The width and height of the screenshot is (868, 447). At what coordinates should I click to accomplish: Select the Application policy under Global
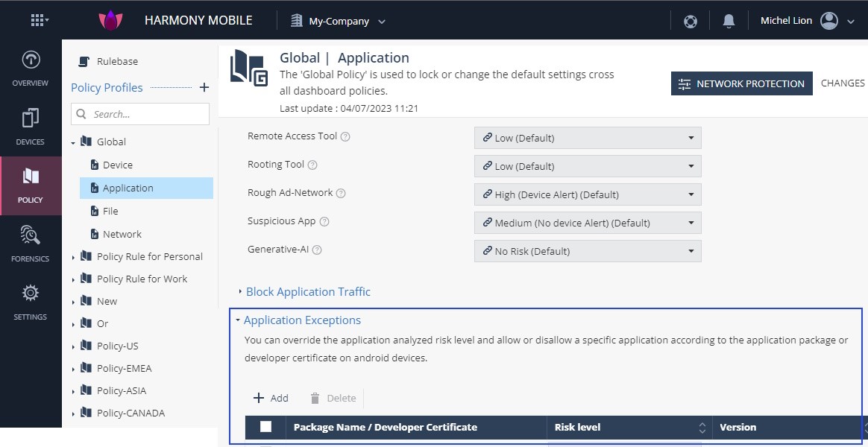[x=146, y=188]
